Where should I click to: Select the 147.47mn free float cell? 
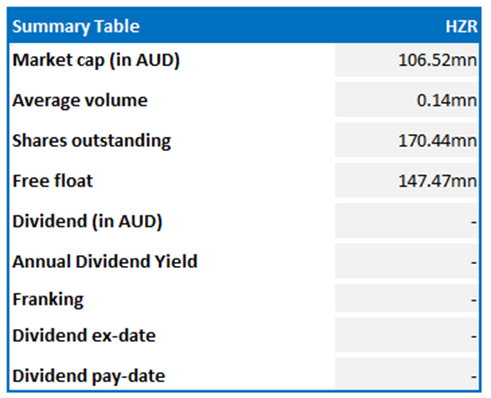pyautogui.click(x=407, y=181)
